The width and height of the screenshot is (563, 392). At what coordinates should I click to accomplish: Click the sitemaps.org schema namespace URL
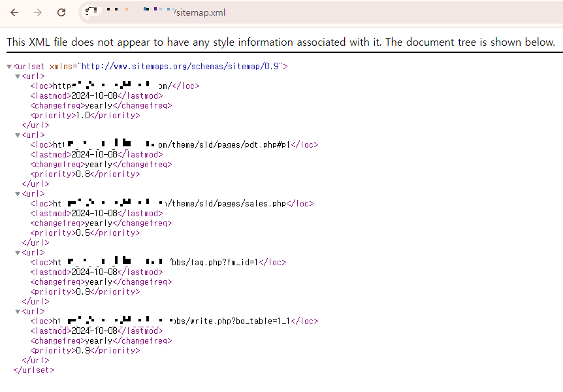tap(180, 66)
